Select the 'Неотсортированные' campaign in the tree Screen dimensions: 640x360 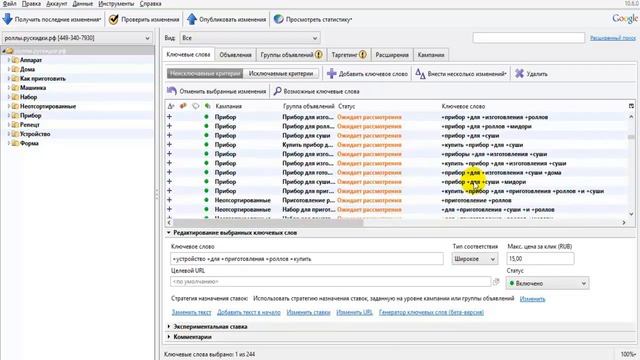48,107
